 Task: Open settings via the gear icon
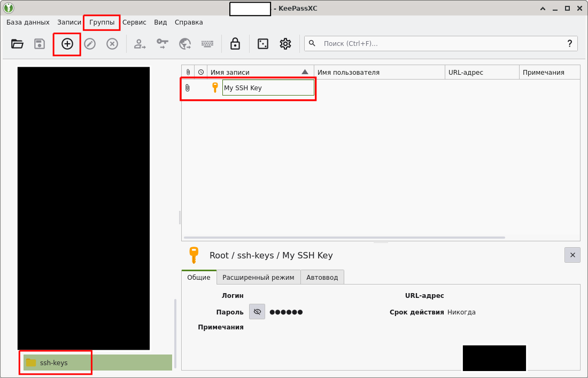285,44
